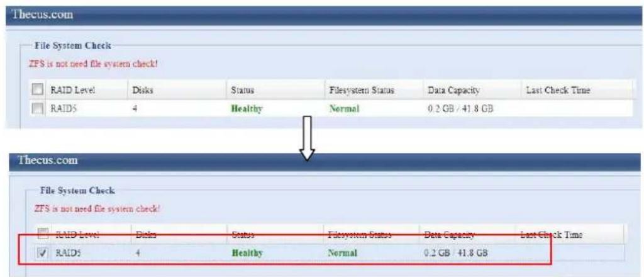Click the lower File System Check heading
644x277 pixels.
click(x=77, y=191)
